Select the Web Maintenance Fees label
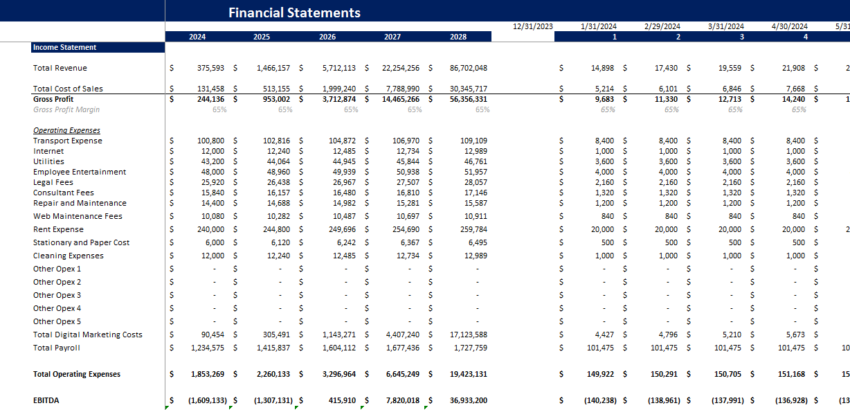Viewport: 850px width, 410px height. 78,216
